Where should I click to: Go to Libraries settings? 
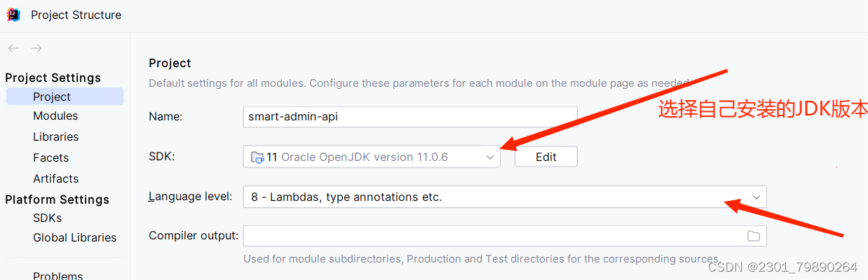55,137
